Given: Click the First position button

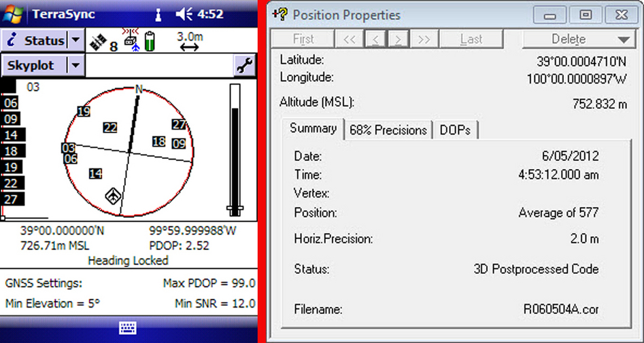Looking at the screenshot, I should (x=303, y=39).
